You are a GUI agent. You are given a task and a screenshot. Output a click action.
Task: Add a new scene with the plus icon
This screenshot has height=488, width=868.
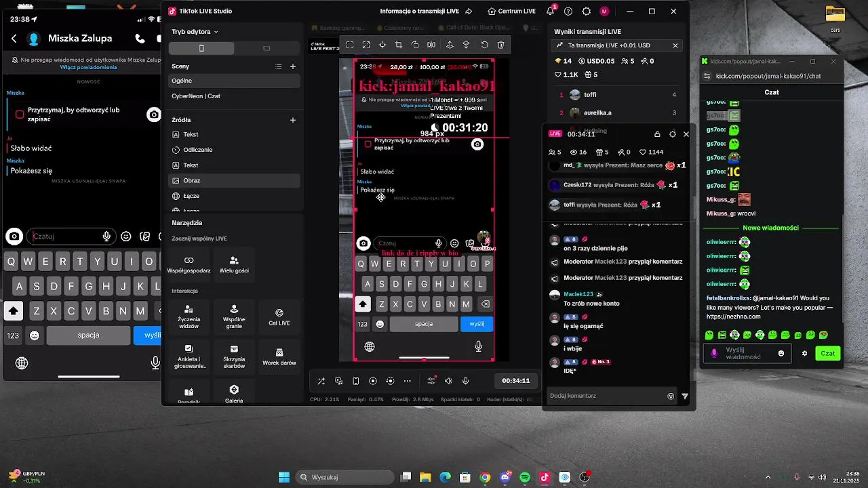[293, 66]
